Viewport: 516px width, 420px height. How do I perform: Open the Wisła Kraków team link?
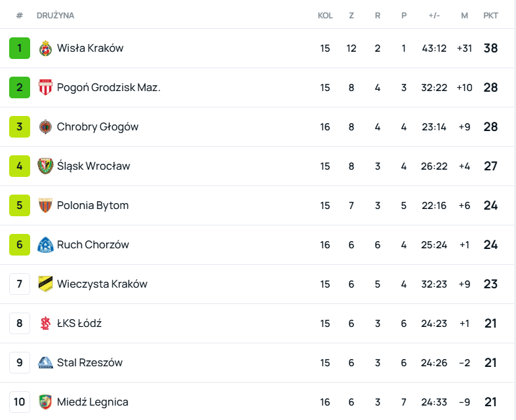point(90,48)
